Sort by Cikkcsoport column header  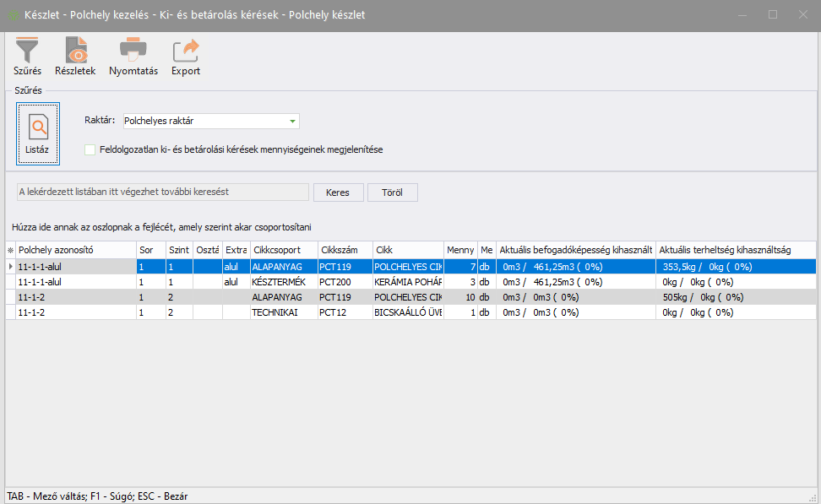coord(283,251)
